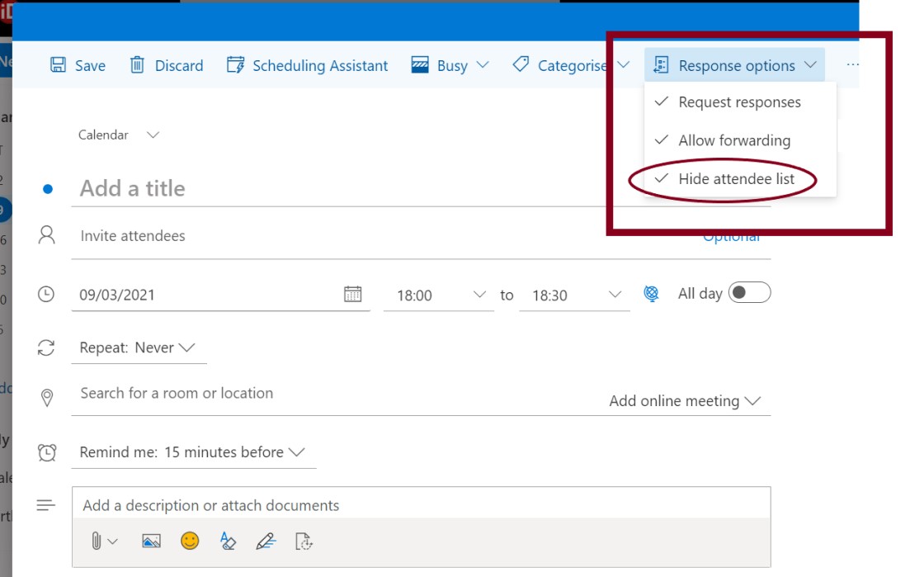Click the templates icon in description toolbar
The height and width of the screenshot is (577, 924).
(304, 542)
